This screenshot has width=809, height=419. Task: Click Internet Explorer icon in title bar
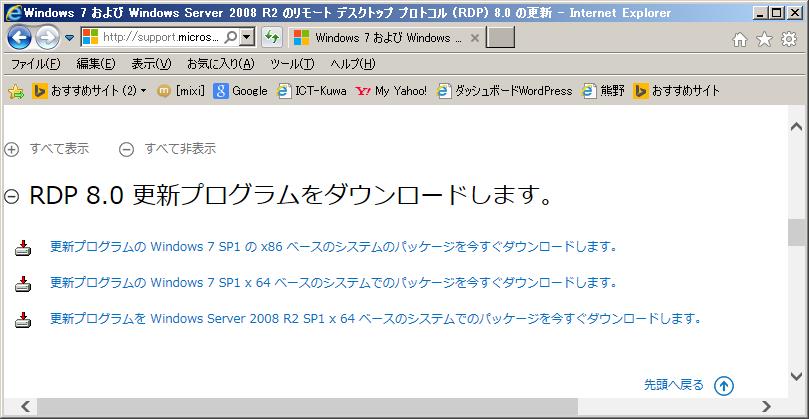pyautogui.click(x=13, y=12)
